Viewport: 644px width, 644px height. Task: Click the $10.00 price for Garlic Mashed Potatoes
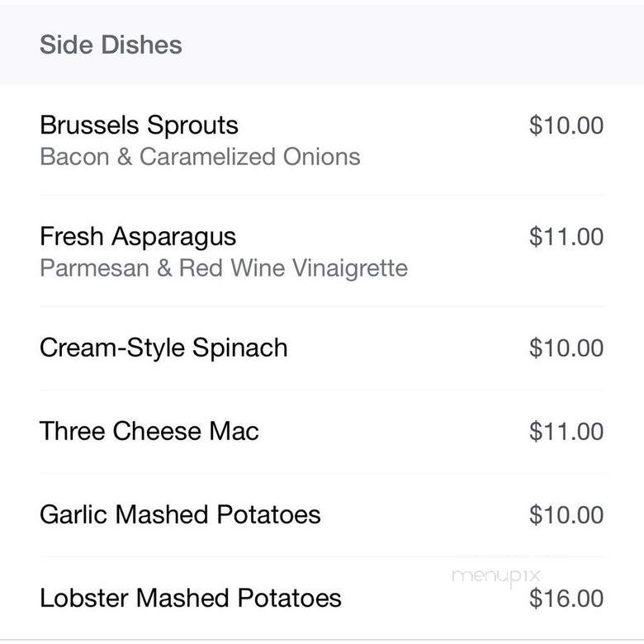[566, 514]
